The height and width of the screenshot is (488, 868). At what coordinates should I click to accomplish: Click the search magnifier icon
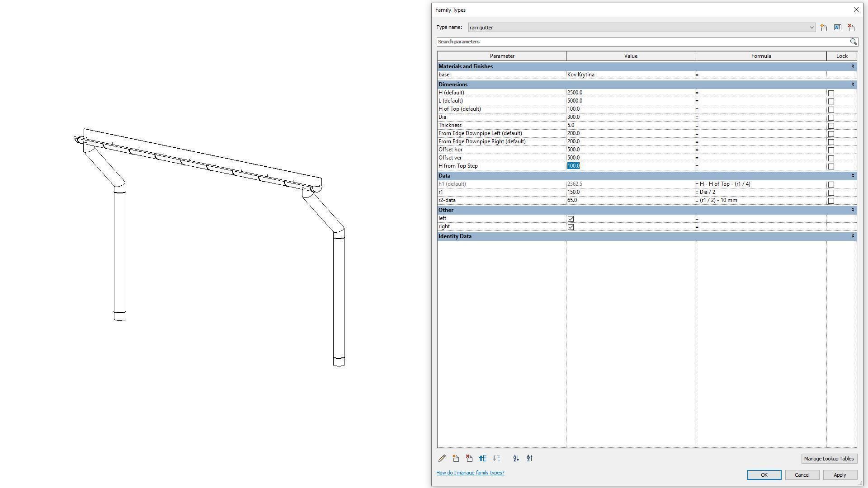853,42
